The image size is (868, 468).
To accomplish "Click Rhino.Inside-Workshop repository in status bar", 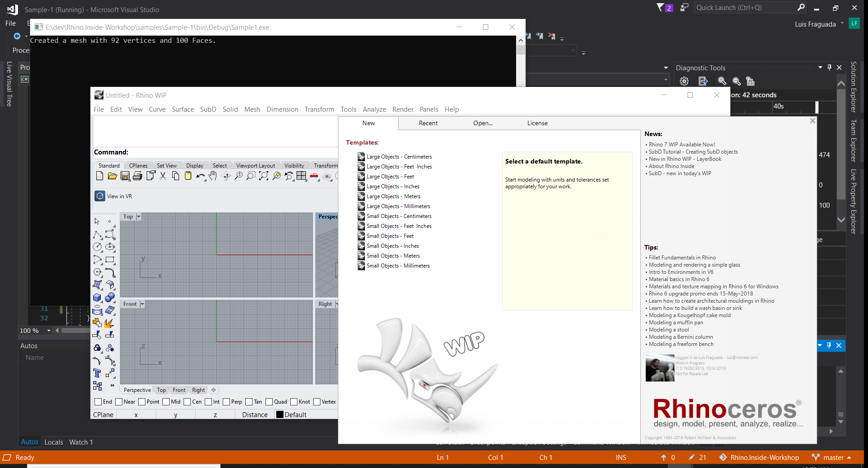I will [x=759, y=458].
